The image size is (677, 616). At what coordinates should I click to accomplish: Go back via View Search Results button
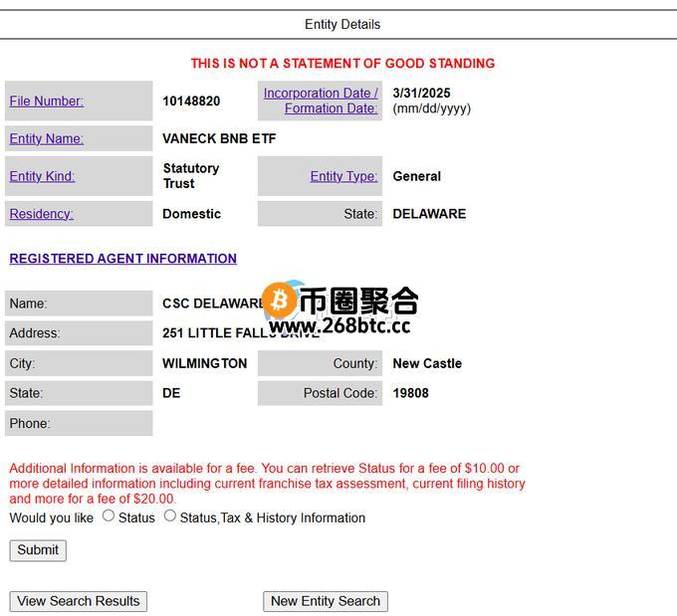click(x=78, y=601)
